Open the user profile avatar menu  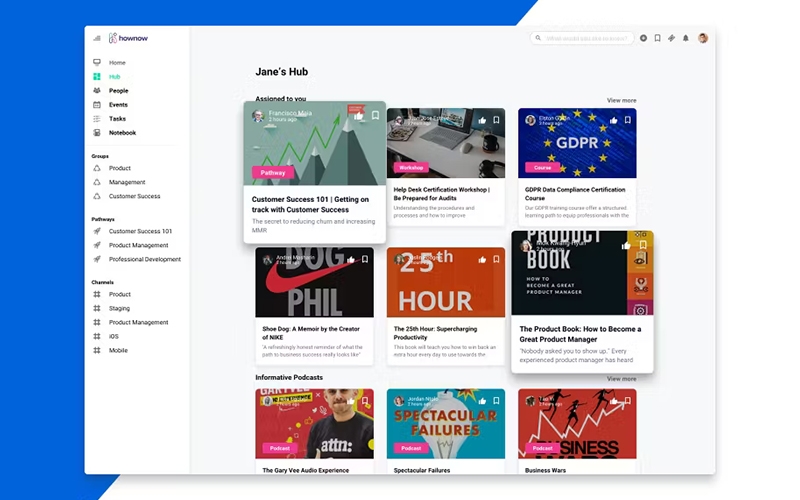[703, 38]
